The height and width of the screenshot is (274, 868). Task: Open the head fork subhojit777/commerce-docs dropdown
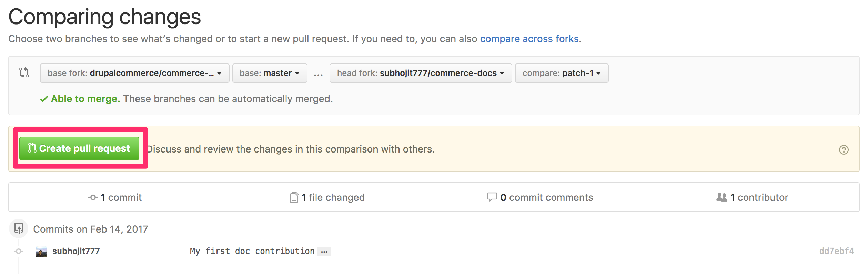421,73
